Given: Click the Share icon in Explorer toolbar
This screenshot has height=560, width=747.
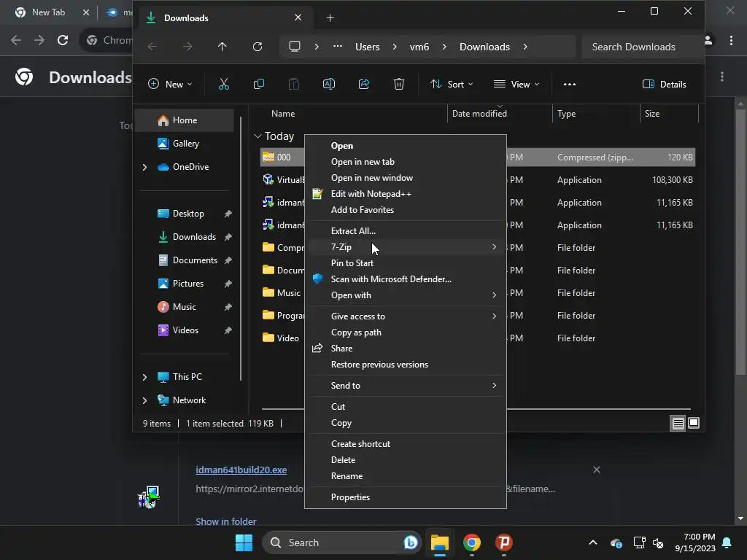Looking at the screenshot, I should point(364,85).
